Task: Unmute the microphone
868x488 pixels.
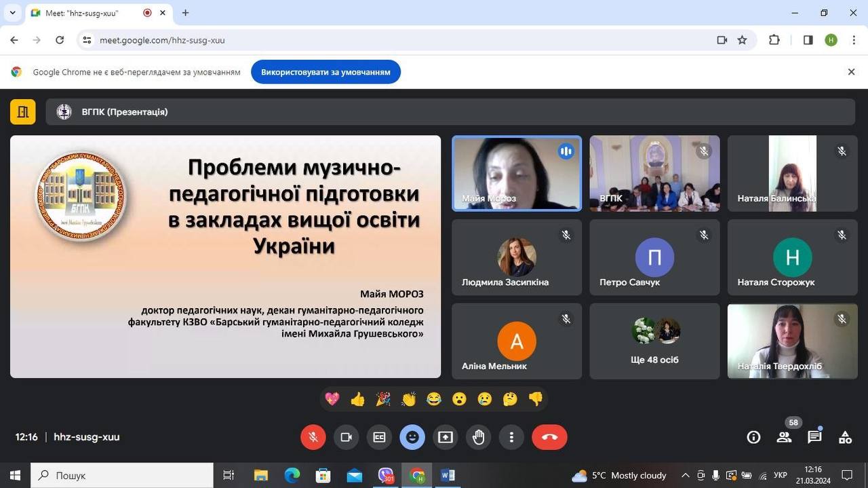Action: click(x=313, y=437)
